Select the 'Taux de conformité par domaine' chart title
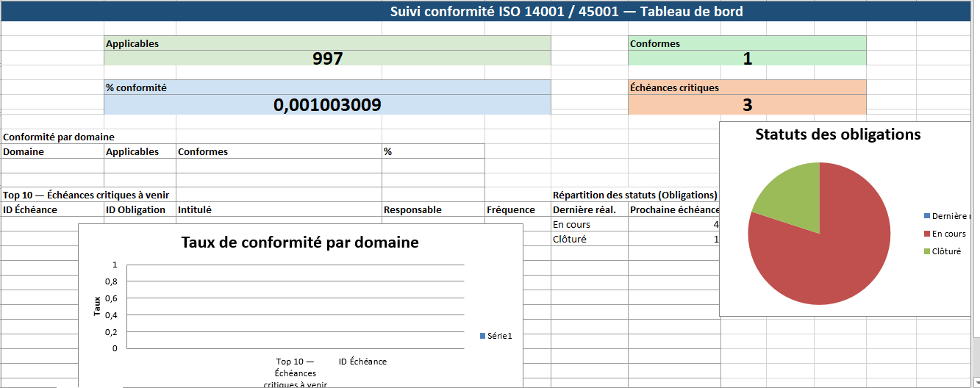 click(x=300, y=242)
